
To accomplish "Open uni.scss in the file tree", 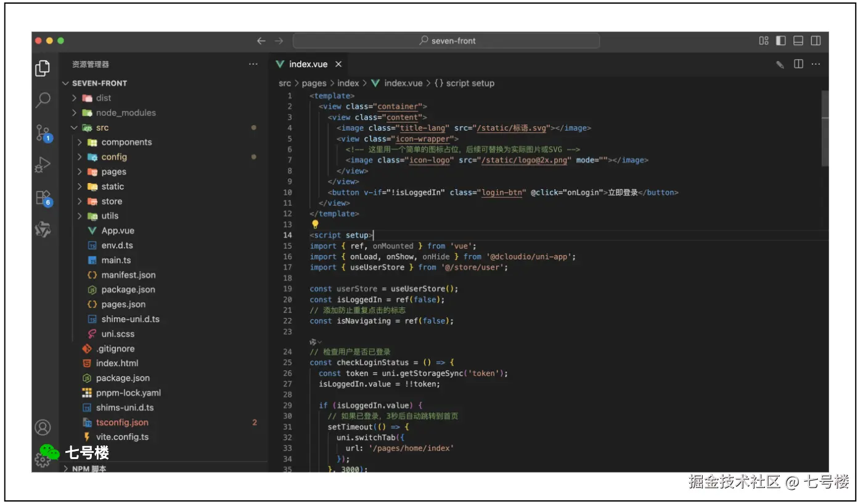I will pyautogui.click(x=118, y=334).
